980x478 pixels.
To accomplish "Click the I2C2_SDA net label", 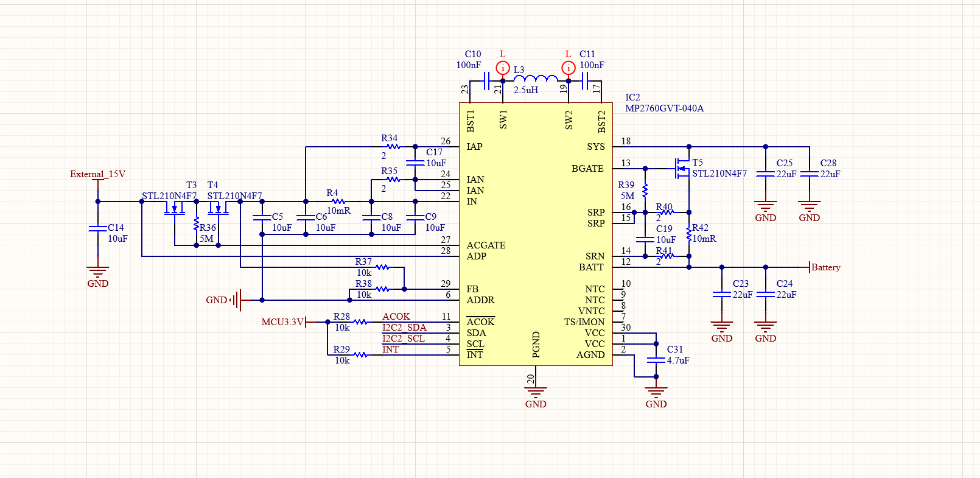I will click(x=405, y=328).
